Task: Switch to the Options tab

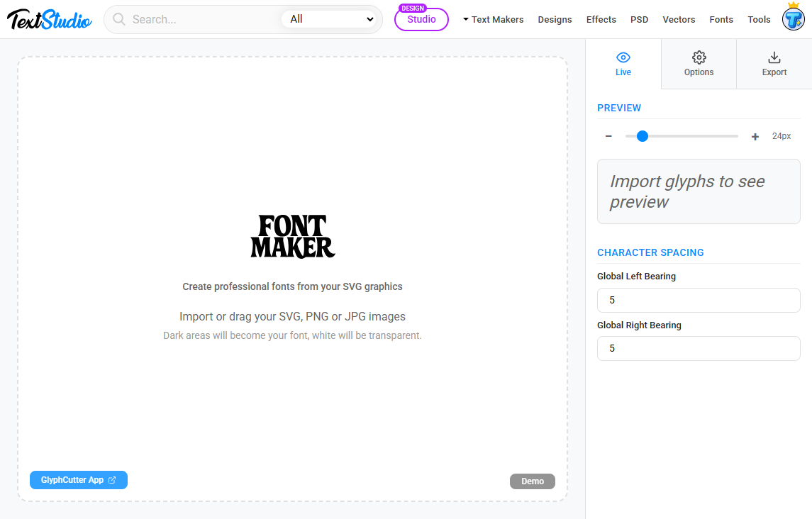Action: (699, 64)
